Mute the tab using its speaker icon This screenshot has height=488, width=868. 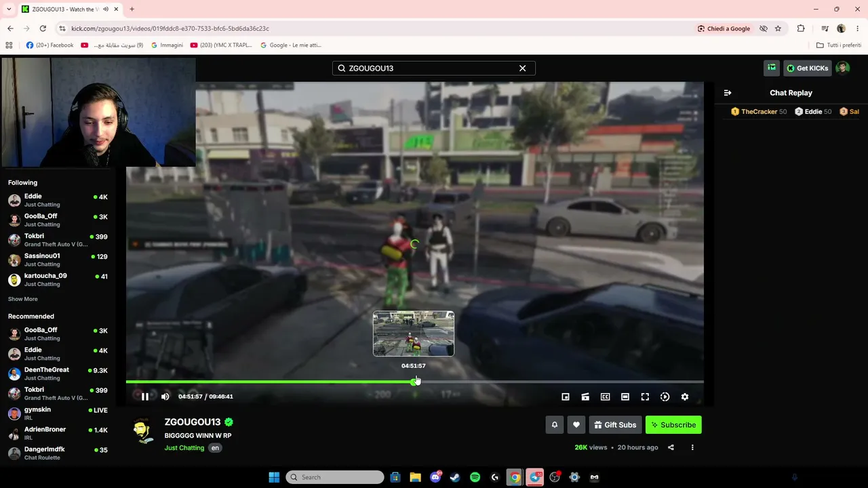coord(106,9)
